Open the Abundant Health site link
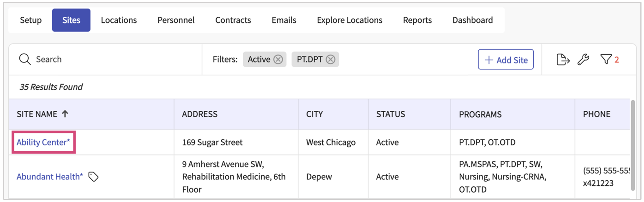 (50, 177)
